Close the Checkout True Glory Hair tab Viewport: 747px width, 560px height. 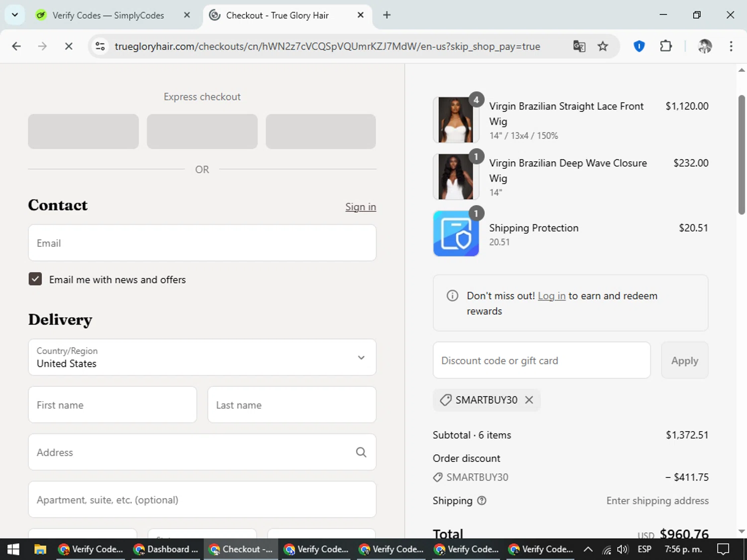(x=361, y=15)
